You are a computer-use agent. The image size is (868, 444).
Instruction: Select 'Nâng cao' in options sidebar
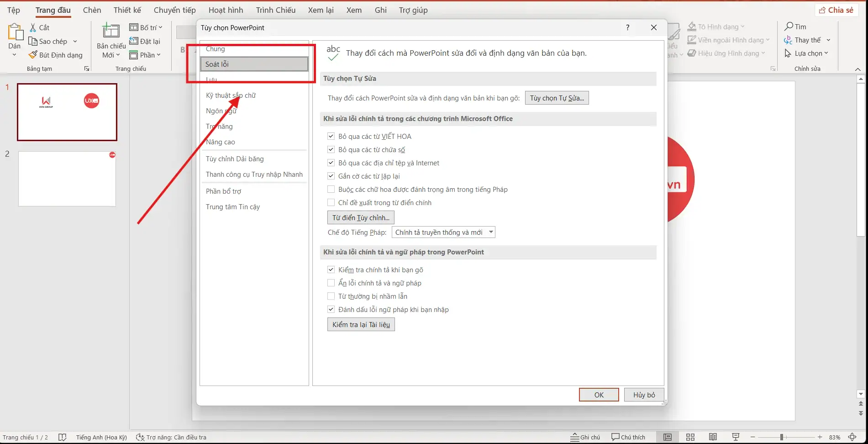click(x=221, y=142)
